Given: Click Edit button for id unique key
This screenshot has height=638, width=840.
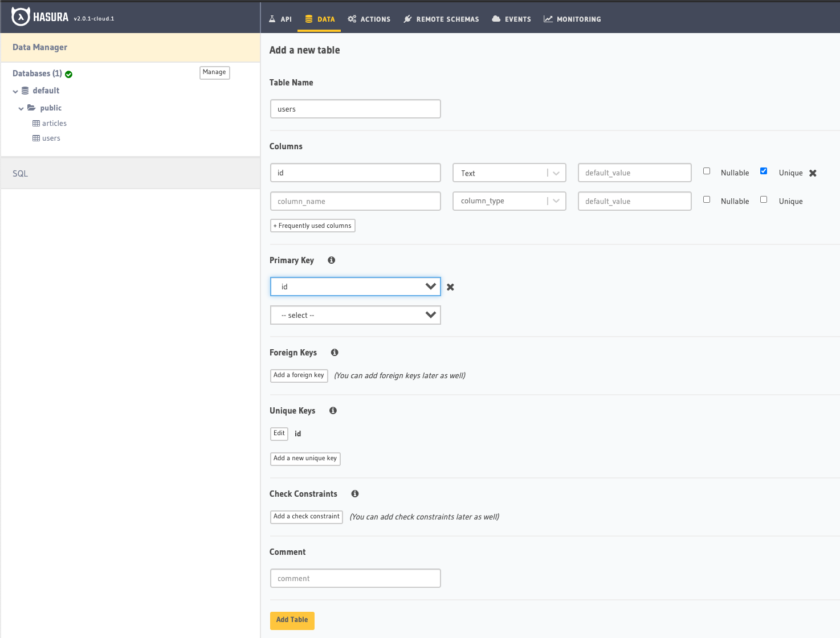Looking at the screenshot, I should coord(279,433).
